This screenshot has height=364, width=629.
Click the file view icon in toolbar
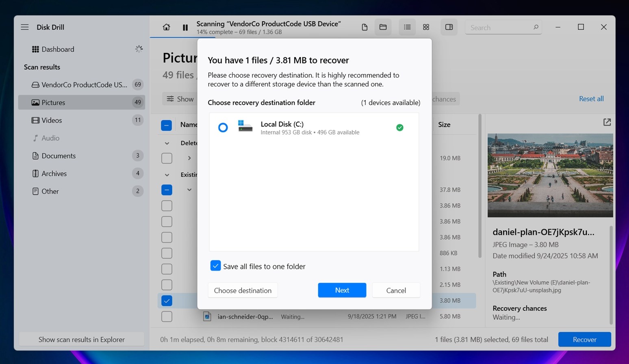[364, 27]
